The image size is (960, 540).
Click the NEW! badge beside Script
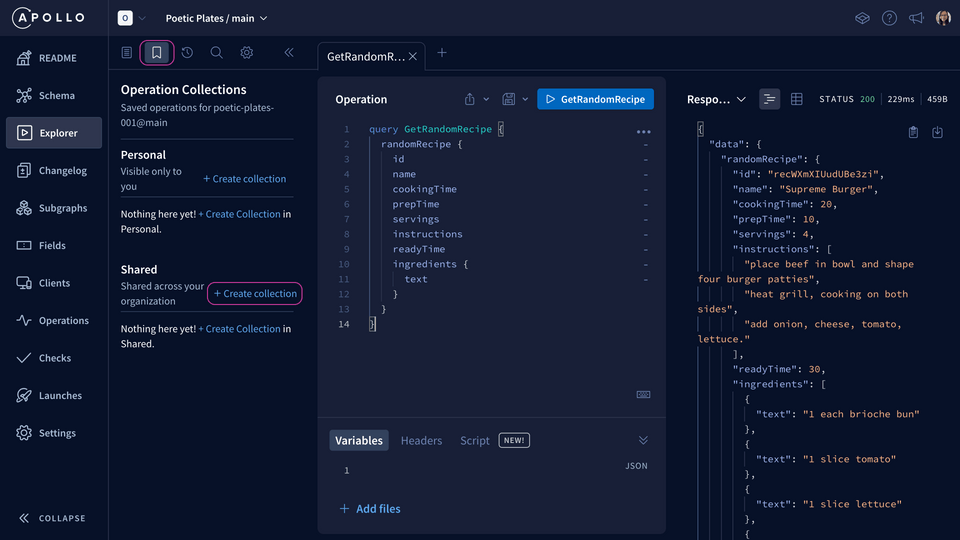point(514,440)
